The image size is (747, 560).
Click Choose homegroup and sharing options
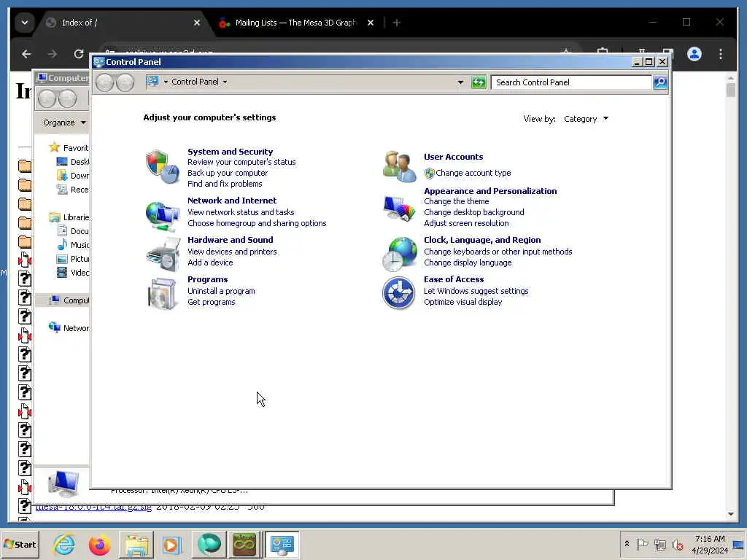tap(257, 223)
